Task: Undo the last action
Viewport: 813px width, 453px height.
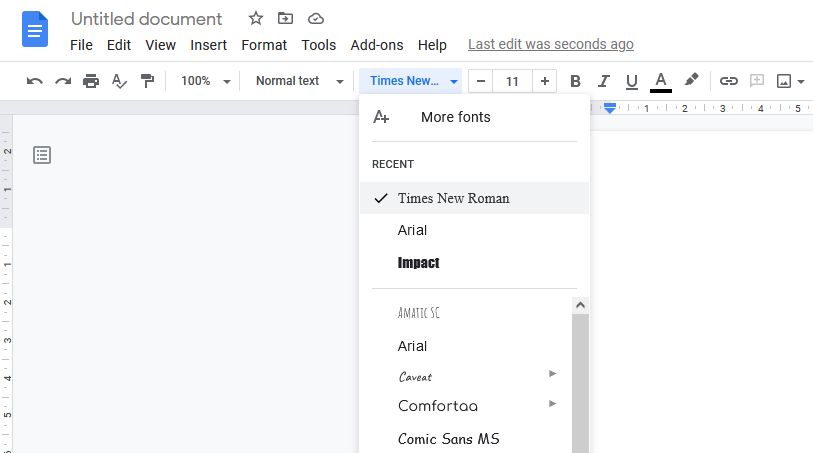Action: coord(35,81)
